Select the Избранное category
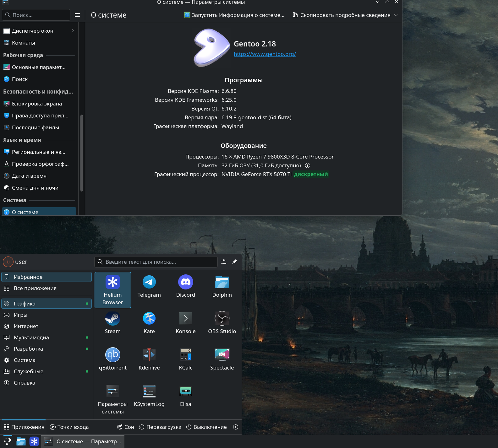The width and height of the screenshot is (498, 448). pyautogui.click(x=47, y=277)
